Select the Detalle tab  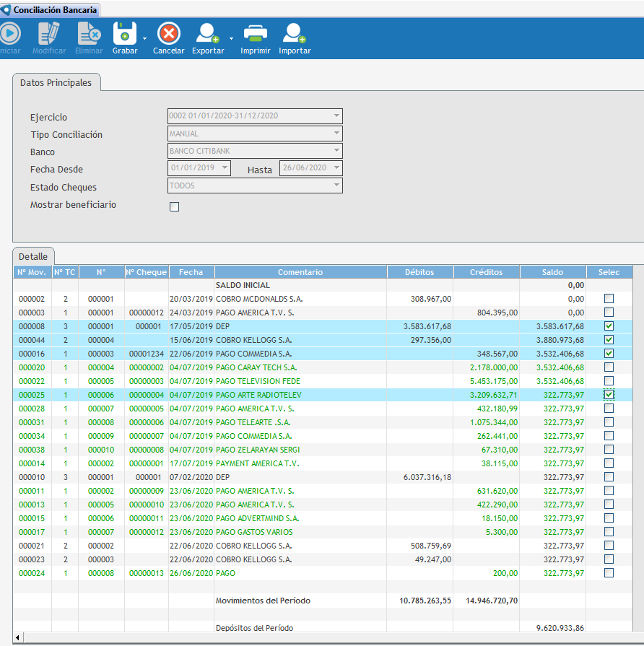[33, 256]
